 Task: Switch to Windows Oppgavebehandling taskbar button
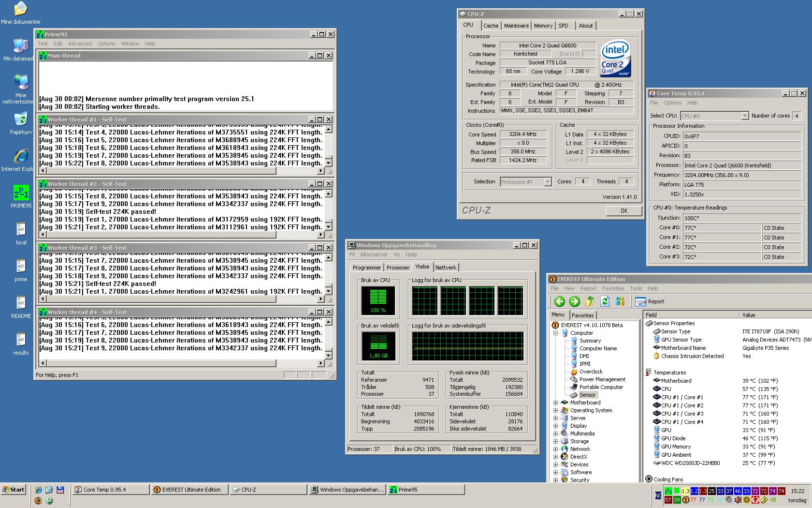tap(347, 490)
